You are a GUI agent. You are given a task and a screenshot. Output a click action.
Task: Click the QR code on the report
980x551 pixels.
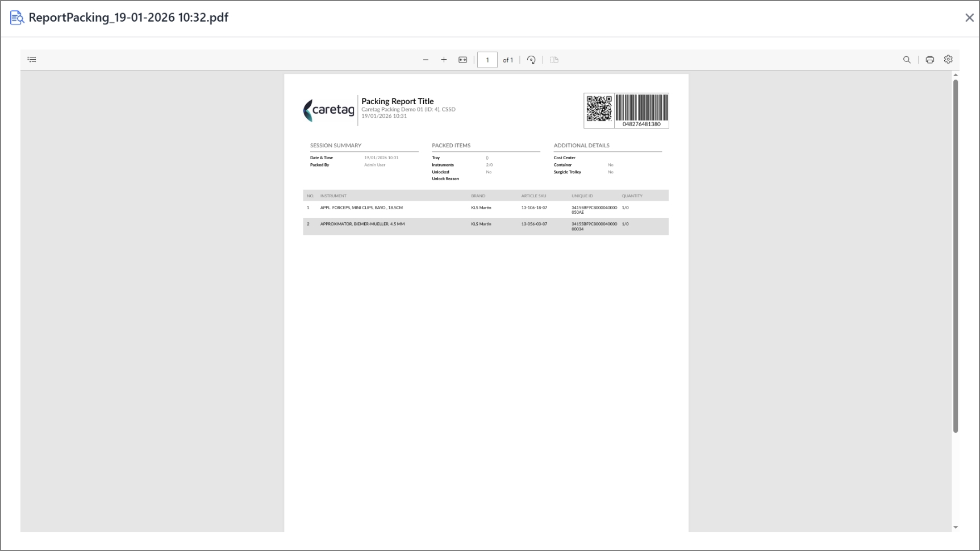click(x=599, y=109)
